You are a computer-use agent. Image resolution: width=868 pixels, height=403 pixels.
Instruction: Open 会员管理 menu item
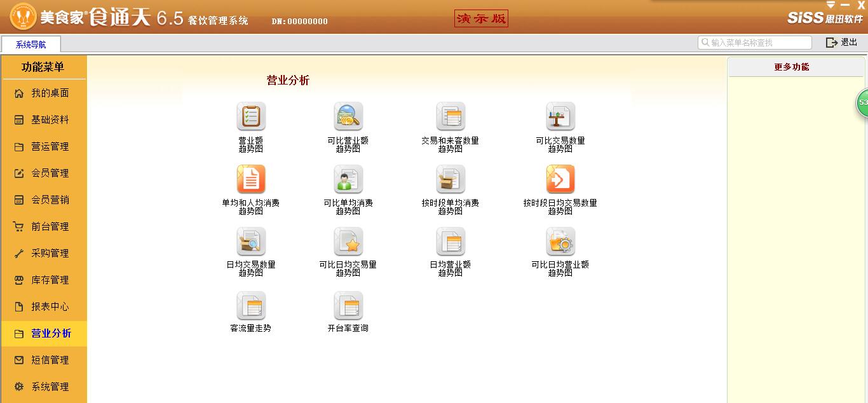tap(43, 174)
